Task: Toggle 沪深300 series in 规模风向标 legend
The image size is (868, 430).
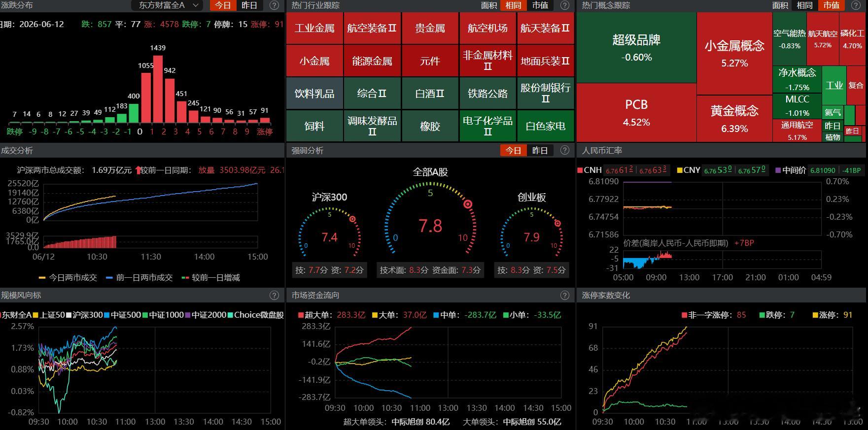Action: tap(85, 315)
